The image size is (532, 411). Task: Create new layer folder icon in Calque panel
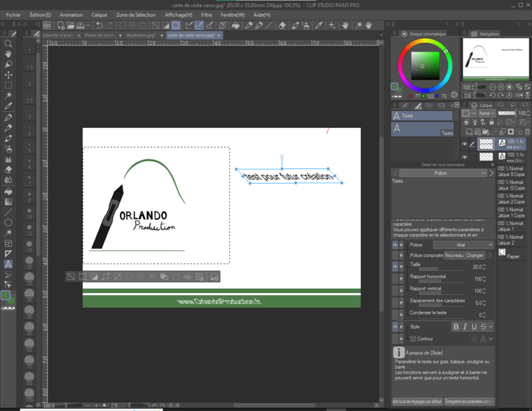point(486,132)
